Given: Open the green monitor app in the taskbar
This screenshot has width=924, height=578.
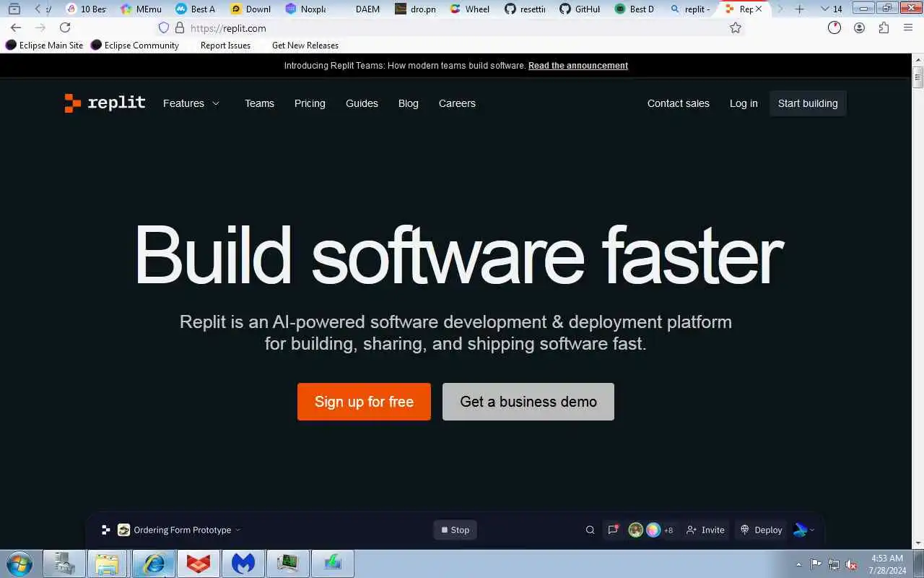Looking at the screenshot, I should [x=288, y=564].
